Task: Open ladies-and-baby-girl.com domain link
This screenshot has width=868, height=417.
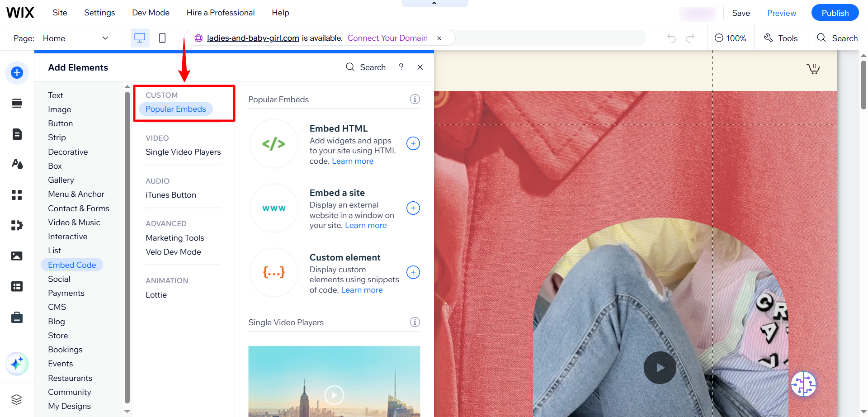Action: point(253,38)
